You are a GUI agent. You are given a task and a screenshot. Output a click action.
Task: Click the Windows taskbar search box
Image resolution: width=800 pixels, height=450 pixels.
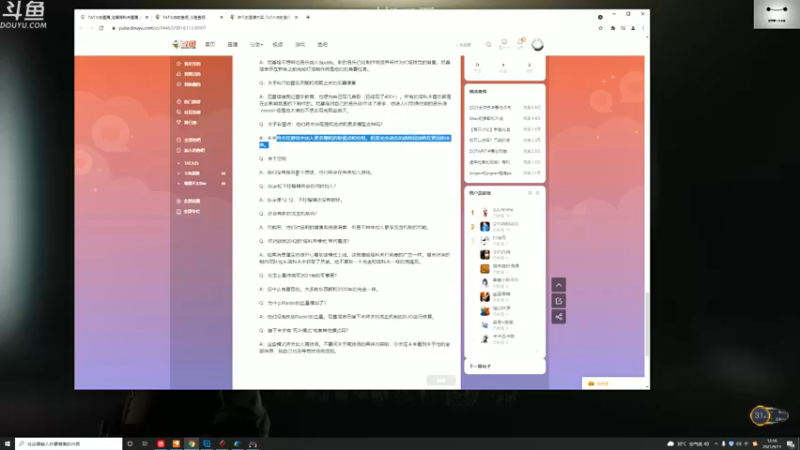click(69, 444)
